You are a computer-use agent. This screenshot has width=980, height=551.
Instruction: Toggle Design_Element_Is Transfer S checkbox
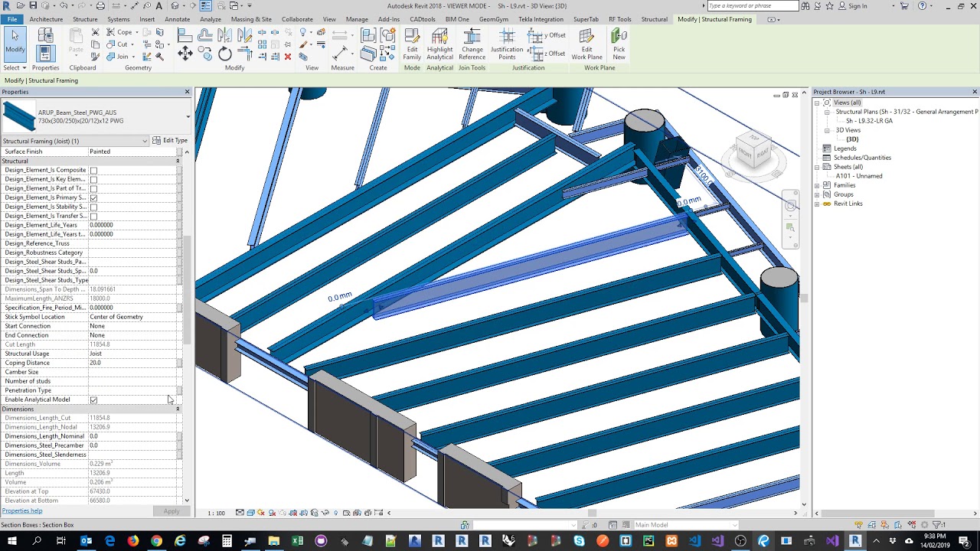93,216
